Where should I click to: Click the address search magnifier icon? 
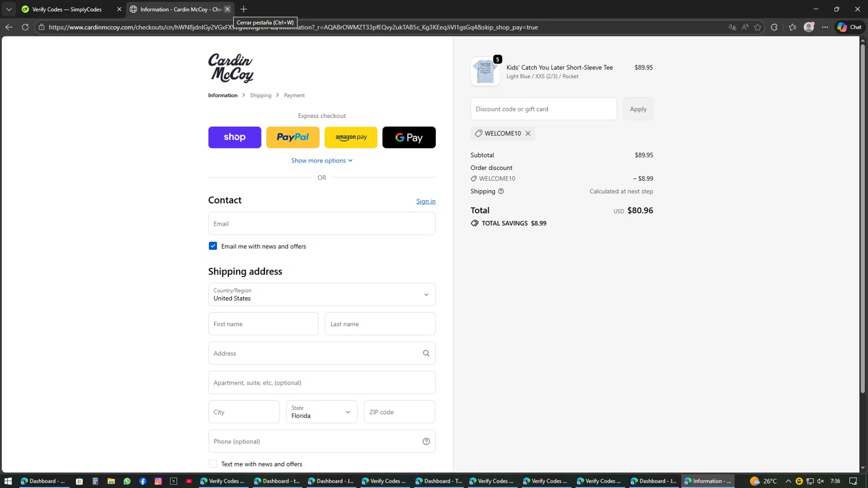click(426, 353)
